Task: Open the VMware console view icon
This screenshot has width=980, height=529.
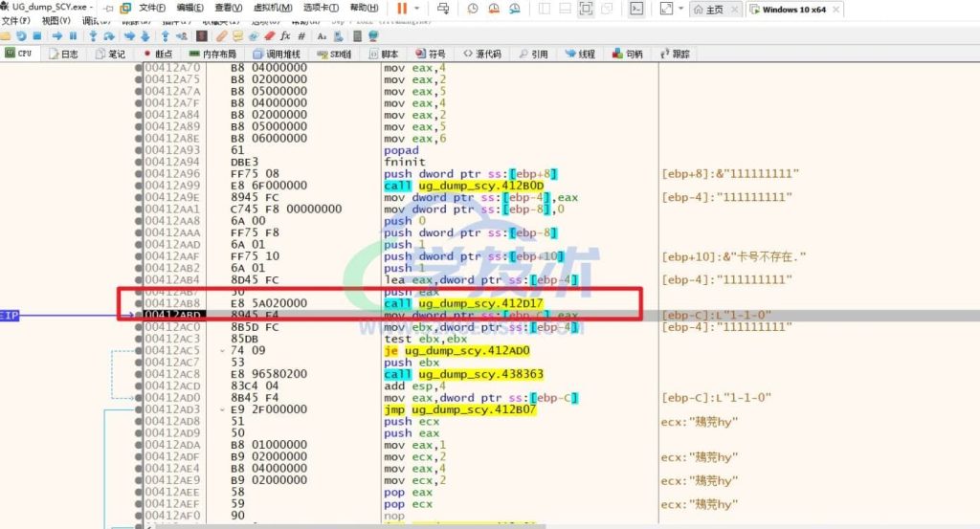Action: coord(636,8)
